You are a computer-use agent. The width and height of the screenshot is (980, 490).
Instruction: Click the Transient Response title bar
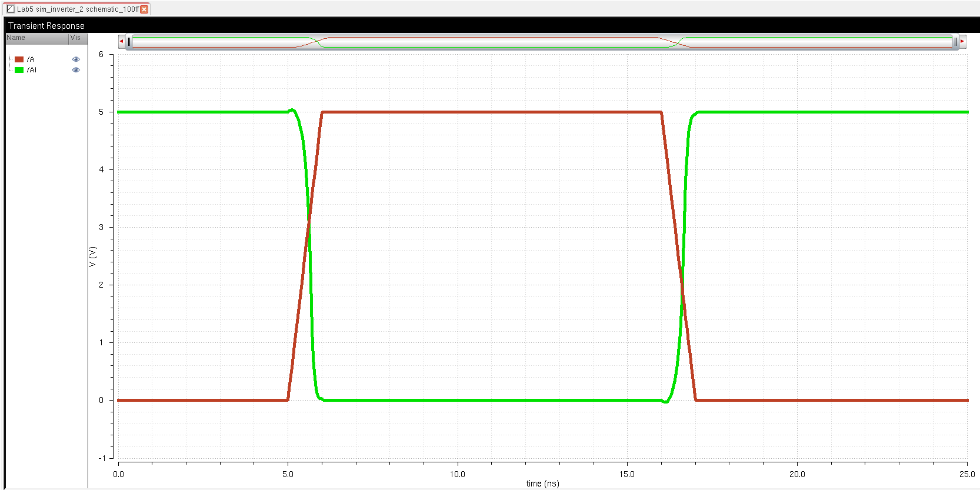pyautogui.click(x=492, y=26)
